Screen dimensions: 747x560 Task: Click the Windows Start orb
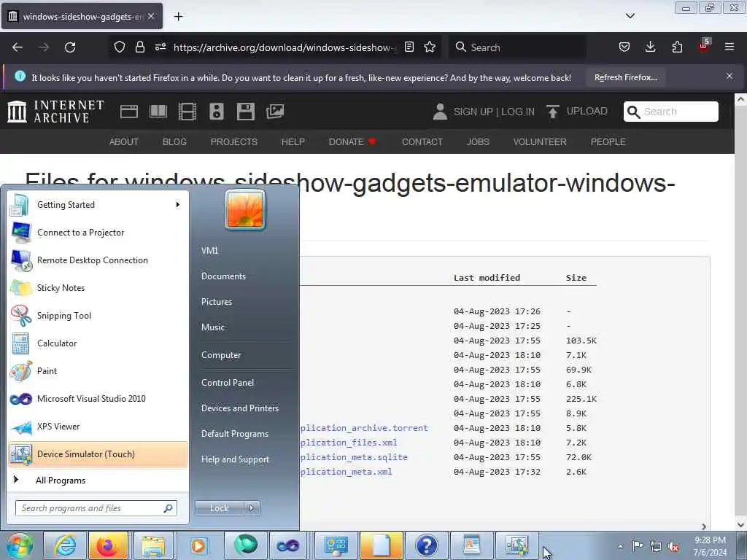coord(20,545)
